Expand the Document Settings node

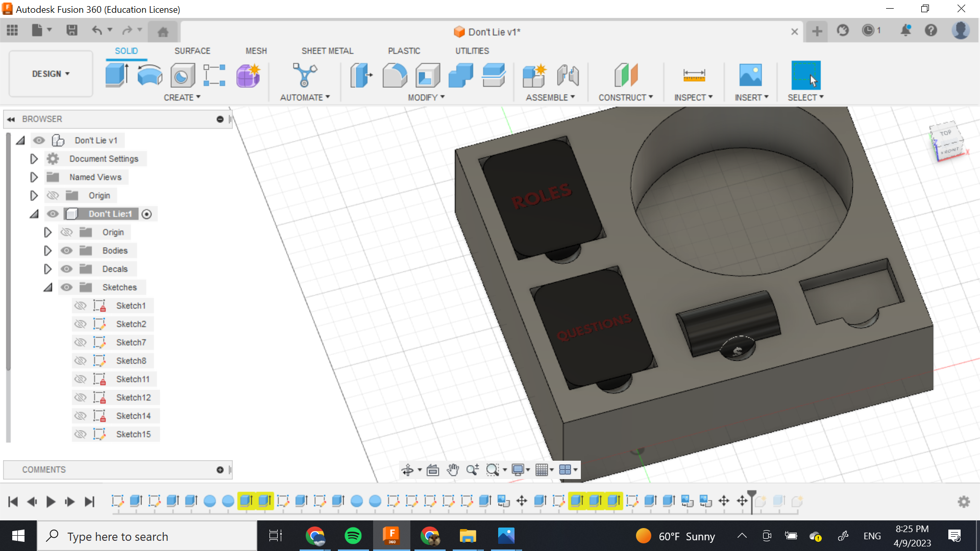(34, 159)
